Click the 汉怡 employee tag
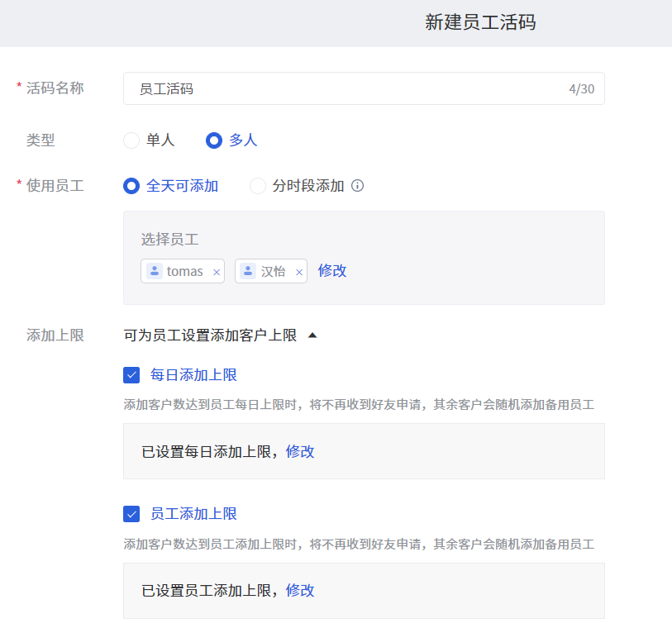This screenshot has height=628, width=672. pos(271,271)
